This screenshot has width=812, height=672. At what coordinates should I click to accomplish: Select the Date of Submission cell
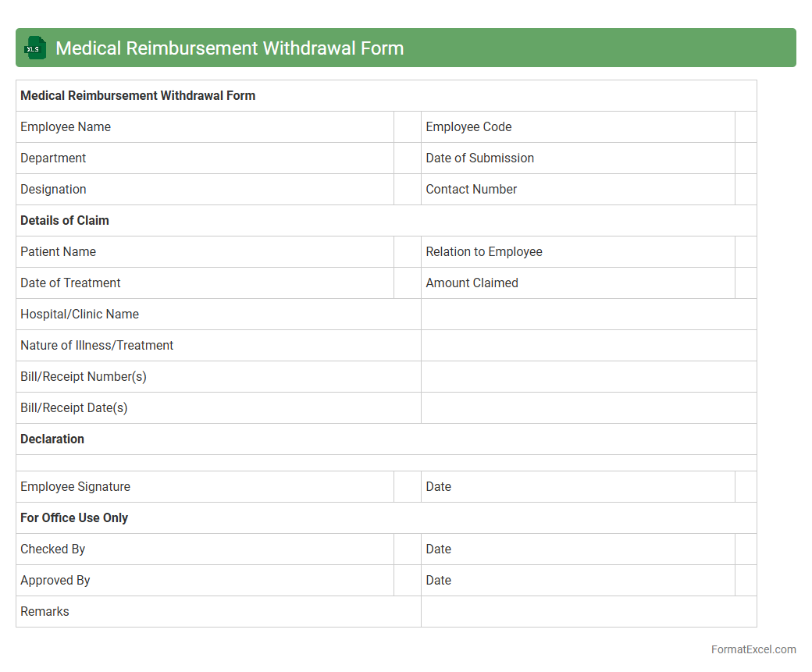(577, 158)
